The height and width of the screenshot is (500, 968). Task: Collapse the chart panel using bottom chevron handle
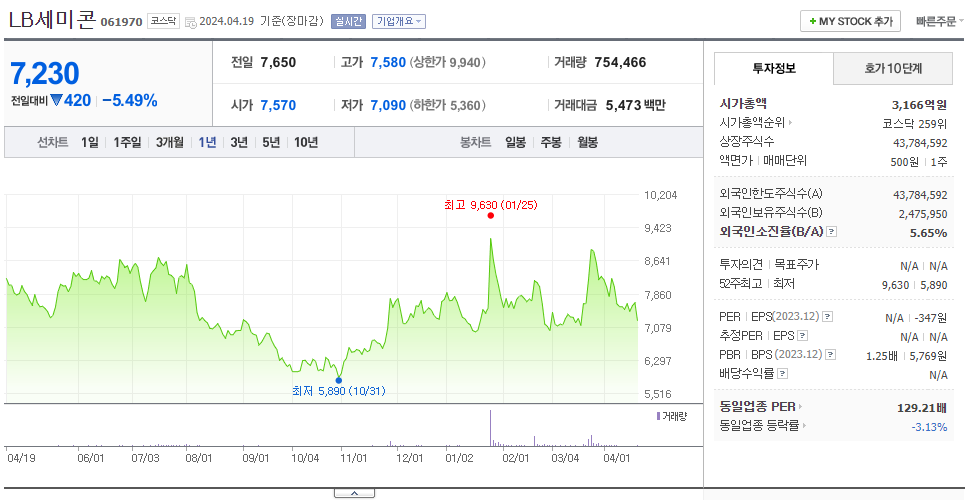[354, 493]
